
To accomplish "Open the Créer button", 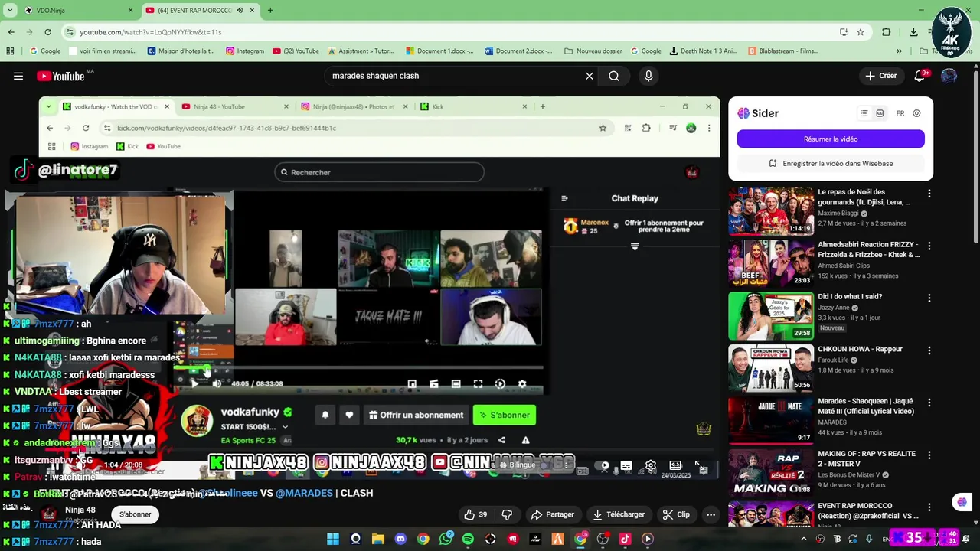I will click(x=881, y=76).
